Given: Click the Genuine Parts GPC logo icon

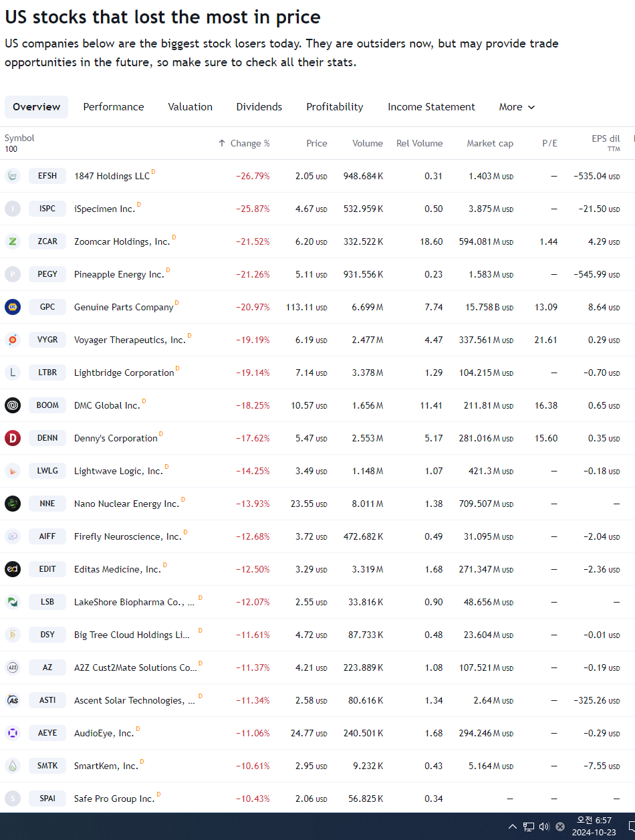Looking at the screenshot, I should coord(13,307).
